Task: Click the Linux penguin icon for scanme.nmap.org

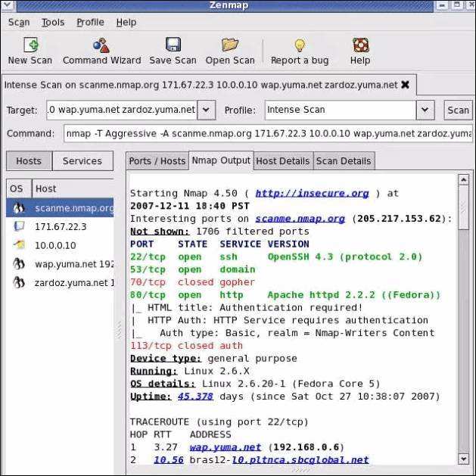Action: [19, 208]
